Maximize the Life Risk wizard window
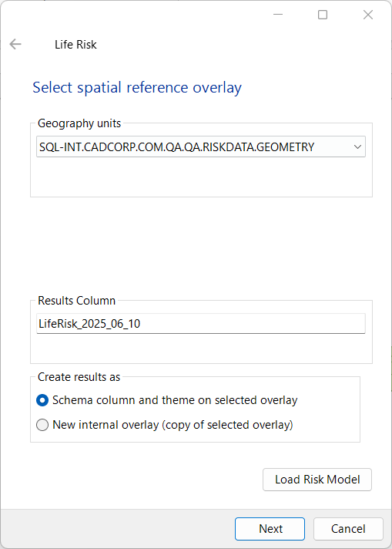 pos(323,15)
